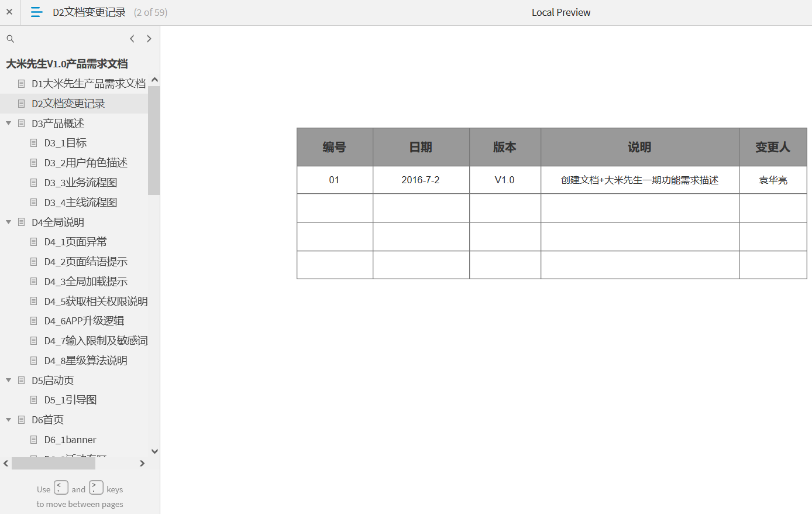Image resolution: width=812 pixels, height=514 pixels.
Task: Open the D4_3全局加载提示 page
Action: tap(86, 282)
